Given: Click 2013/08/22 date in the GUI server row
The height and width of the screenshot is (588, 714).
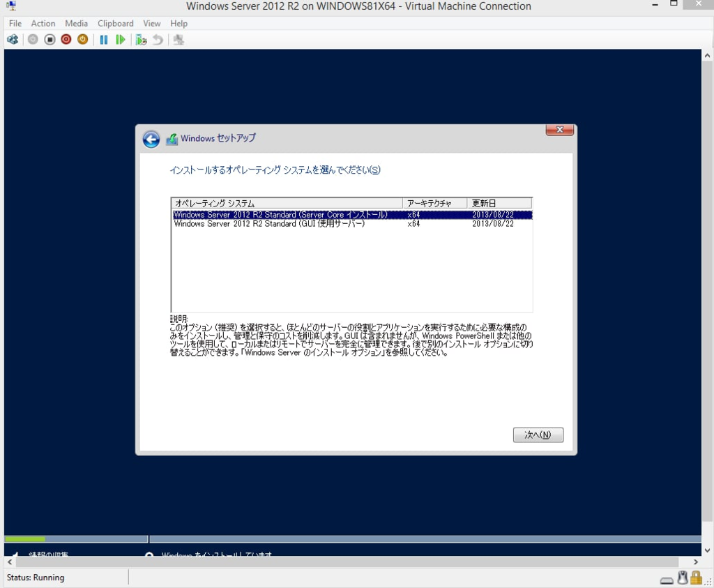Looking at the screenshot, I should tap(493, 224).
